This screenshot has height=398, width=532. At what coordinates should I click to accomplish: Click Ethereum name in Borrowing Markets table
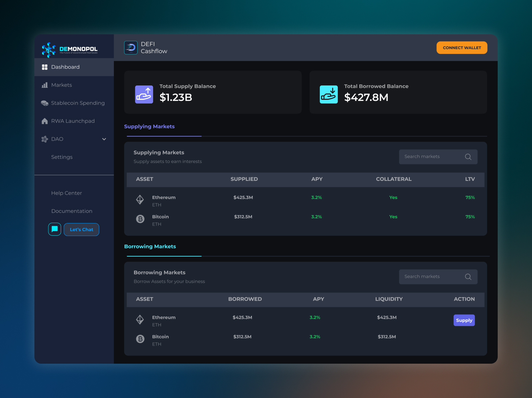(164, 318)
